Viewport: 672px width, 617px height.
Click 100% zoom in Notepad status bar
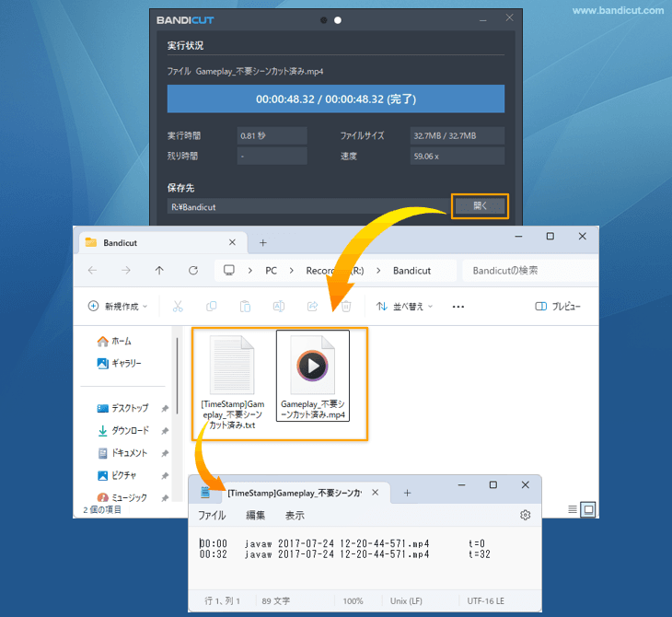pyautogui.click(x=353, y=601)
